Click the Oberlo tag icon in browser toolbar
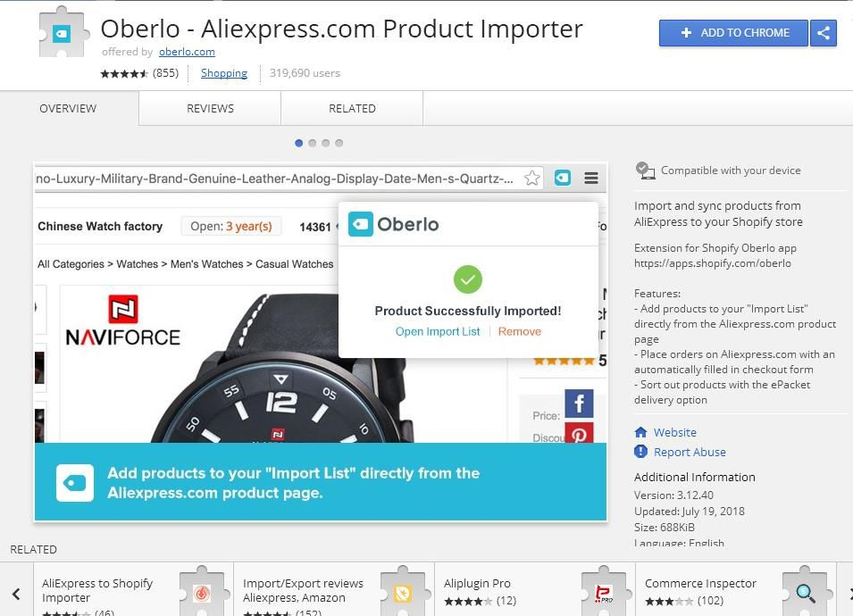The width and height of the screenshot is (853, 616). coord(563,178)
